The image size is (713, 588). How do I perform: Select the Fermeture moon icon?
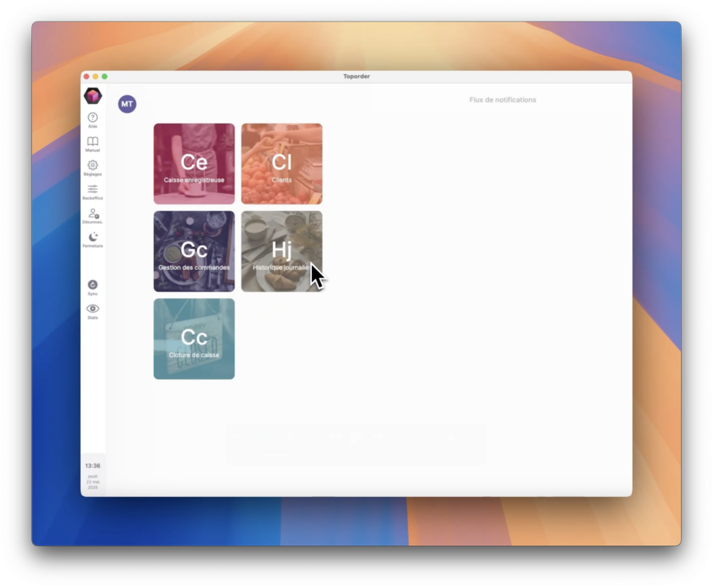point(93,237)
